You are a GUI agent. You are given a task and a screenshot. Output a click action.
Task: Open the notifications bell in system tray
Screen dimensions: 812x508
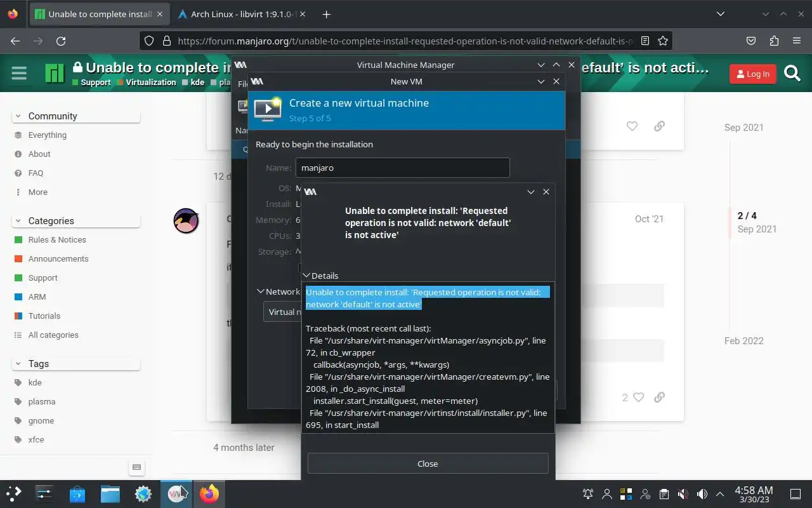(588, 494)
